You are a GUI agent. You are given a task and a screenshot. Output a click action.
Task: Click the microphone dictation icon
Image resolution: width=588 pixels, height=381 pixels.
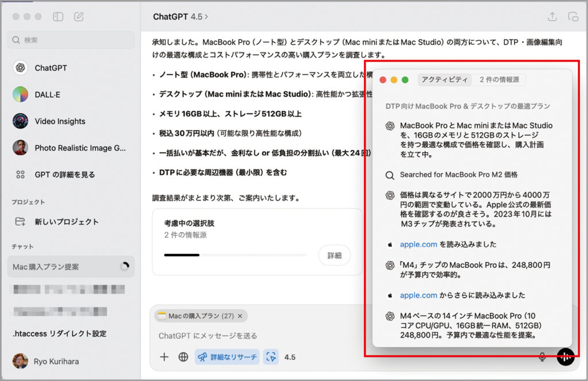click(x=542, y=357)
